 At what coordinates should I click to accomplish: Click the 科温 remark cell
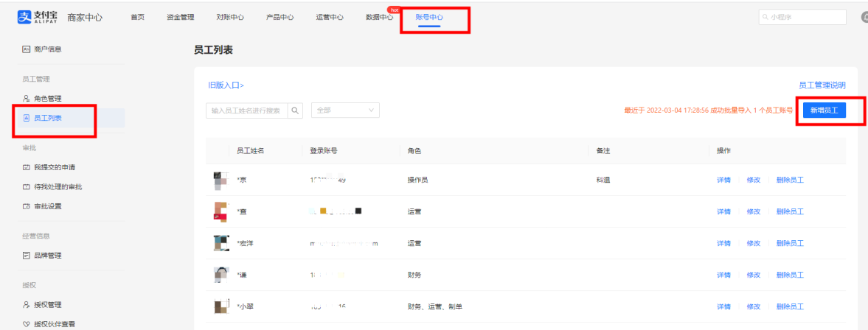pyautogui.click(x=603, y=180)
